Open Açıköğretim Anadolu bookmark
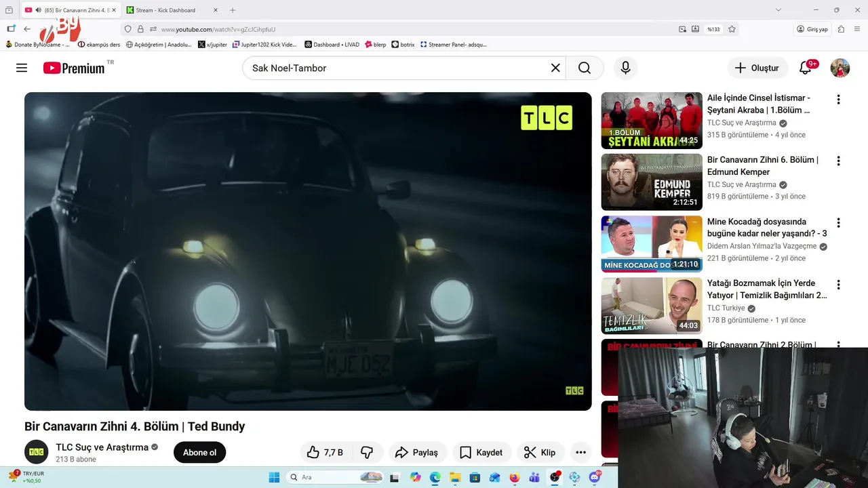This screenshot has width=868, height=488. (x=159, y=45)
